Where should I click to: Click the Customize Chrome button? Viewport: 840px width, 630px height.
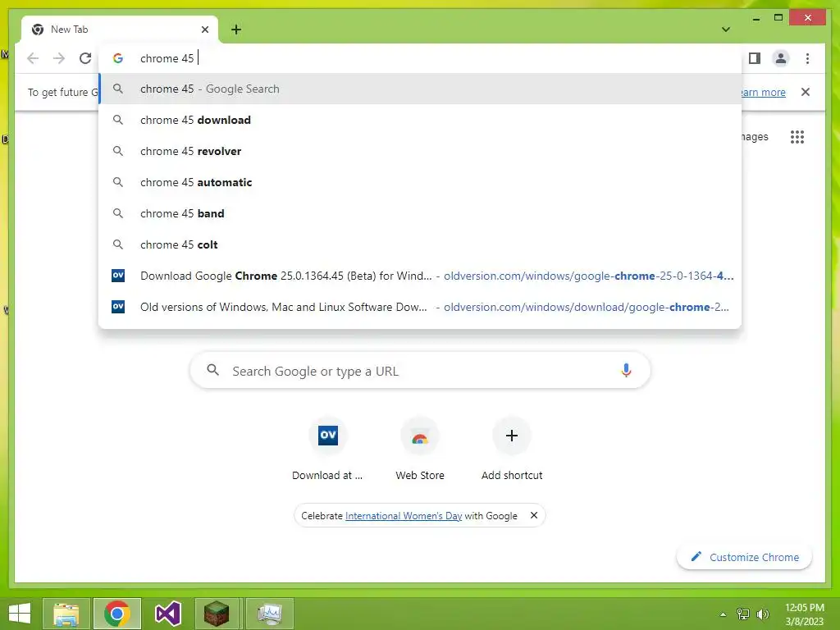click(x=744, y=557)
